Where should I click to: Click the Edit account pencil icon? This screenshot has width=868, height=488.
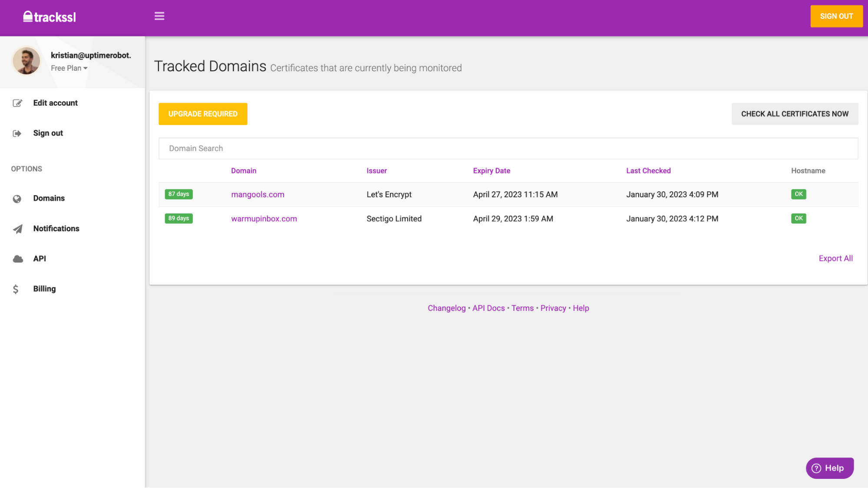[x=17, y=103]
